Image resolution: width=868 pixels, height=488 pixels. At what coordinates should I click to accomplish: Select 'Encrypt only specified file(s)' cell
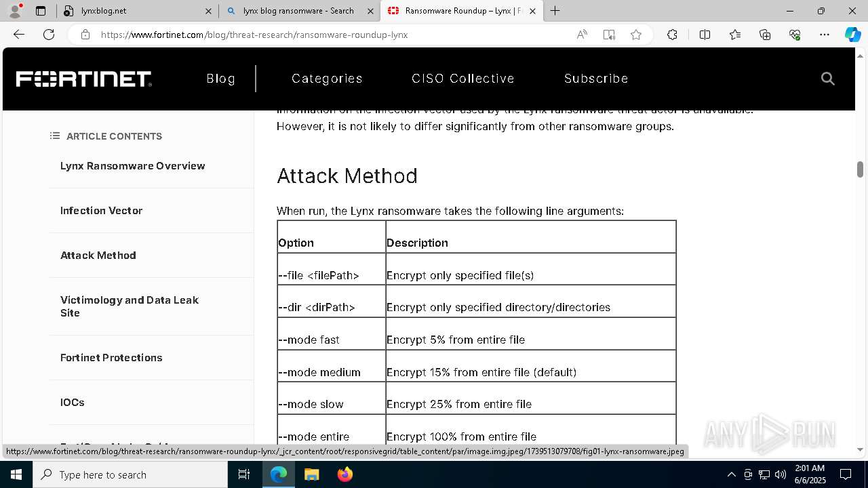tap(530, 269)
